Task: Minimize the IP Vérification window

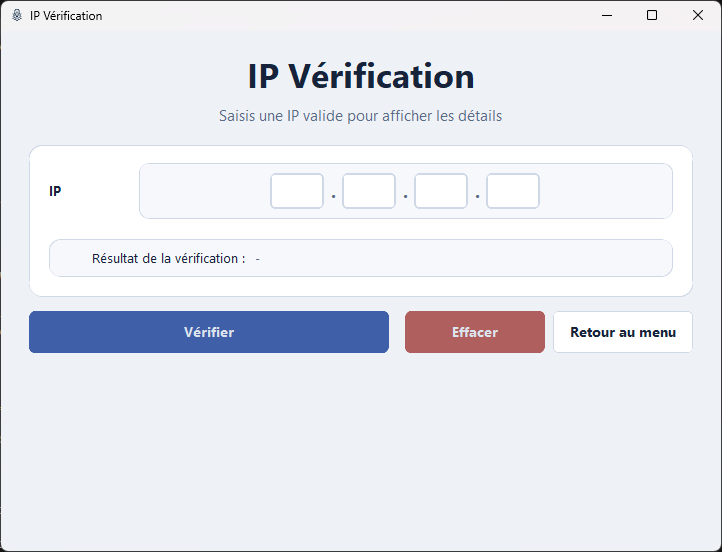Action: coord(607,15)
